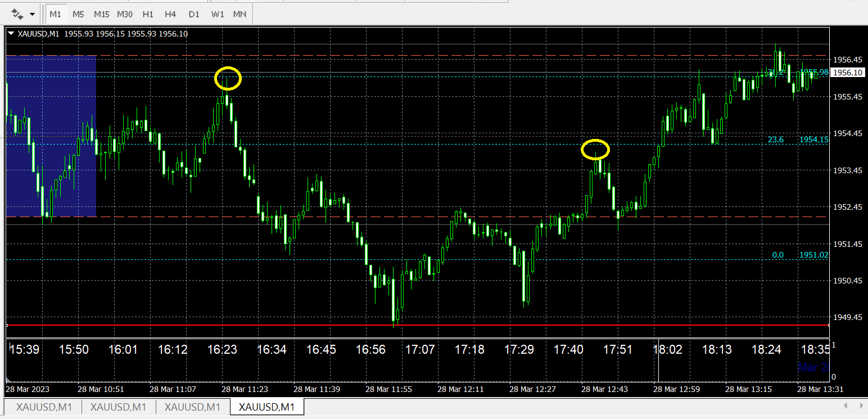Pick the MN monthly timeframe

[239, 13]
